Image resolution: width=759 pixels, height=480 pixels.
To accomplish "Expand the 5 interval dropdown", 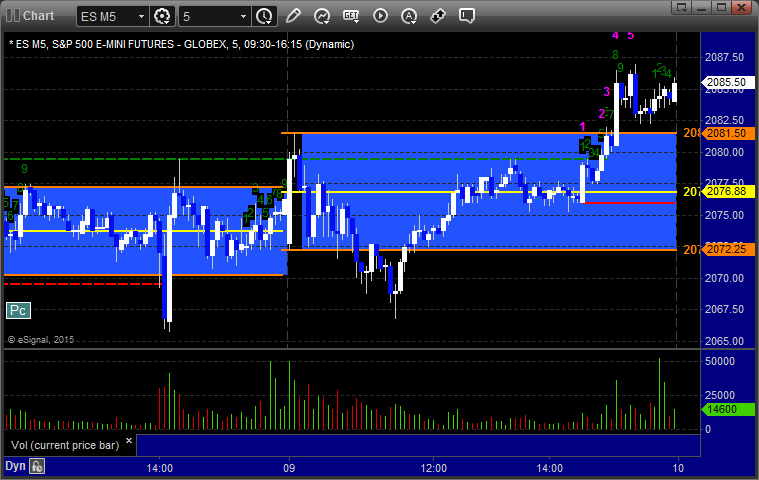I will (x=243, y=16).
